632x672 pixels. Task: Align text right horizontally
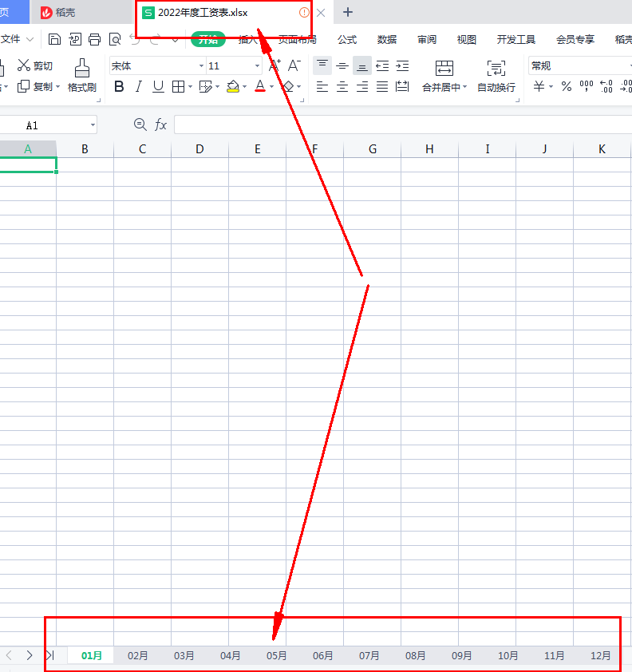pos(362,86)
